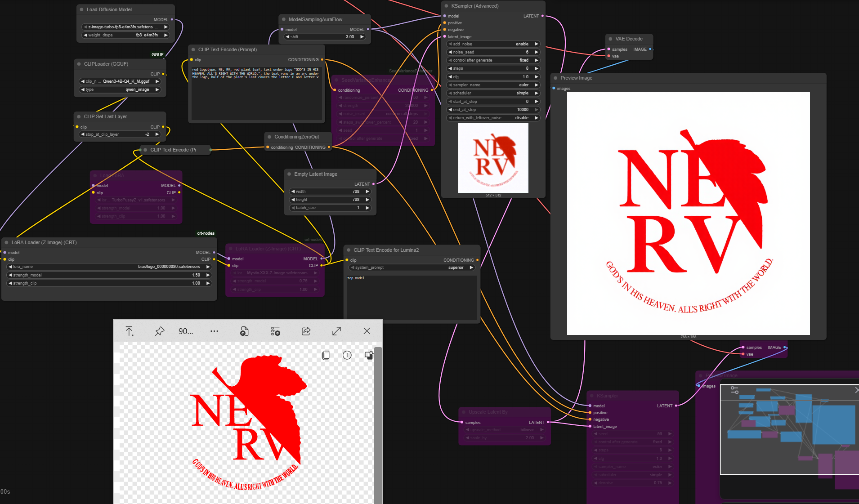The width and height of the screenshot is (859, 504).
Task: Click the GGUF badge on Load Diffusion Model
Action: click(157, 54)
